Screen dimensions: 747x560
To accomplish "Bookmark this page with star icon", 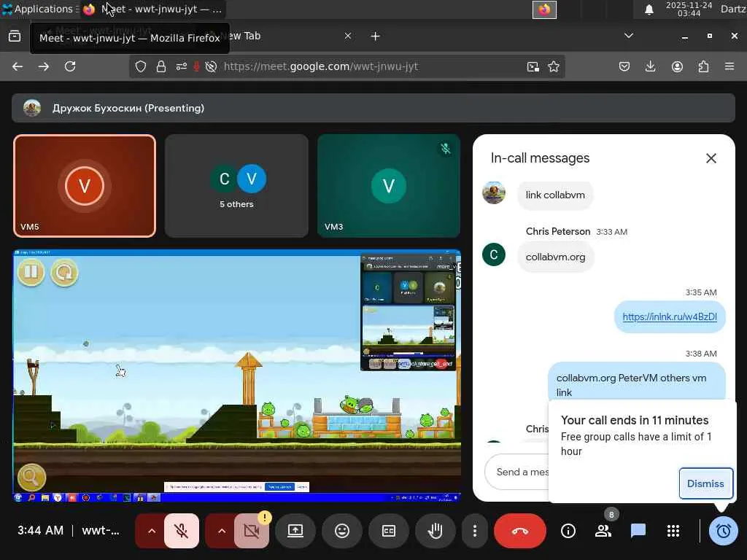I will [x=554, y=66].
